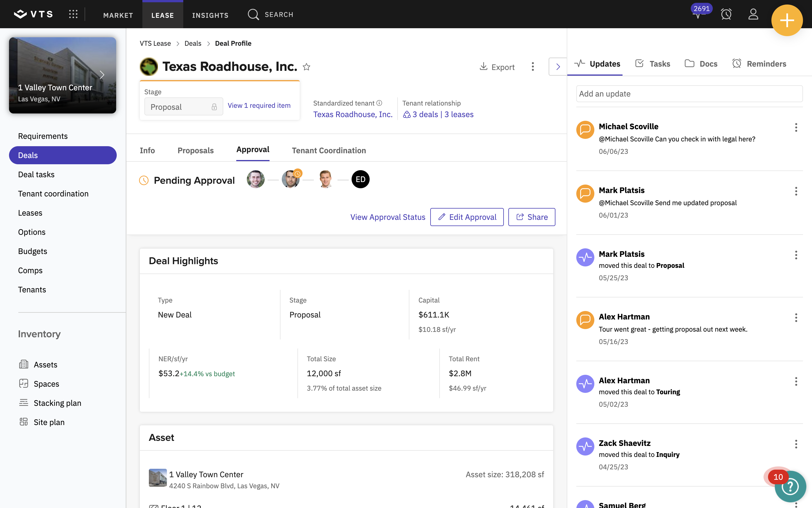Open options for 'moved this deal to Proposal'

coord(796,255)
